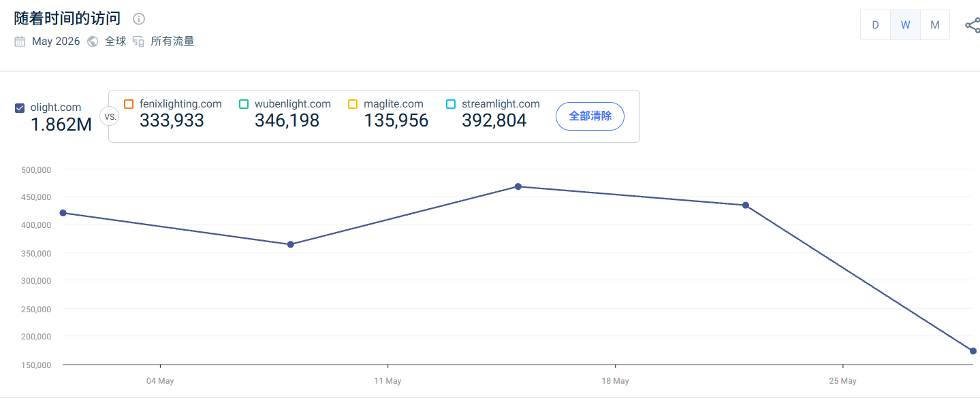Click the wubenlight.com value 346,198

(287, 120)
